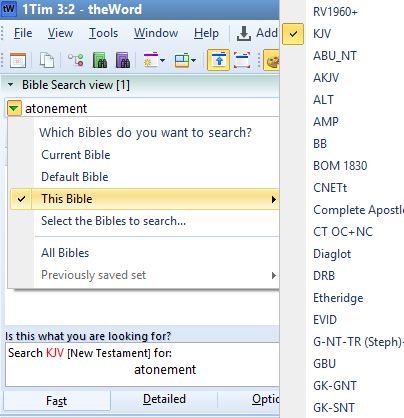This screenshot has height=418, width=404.
Task: Open the Tools menu
Action: (x=103, y=33)
